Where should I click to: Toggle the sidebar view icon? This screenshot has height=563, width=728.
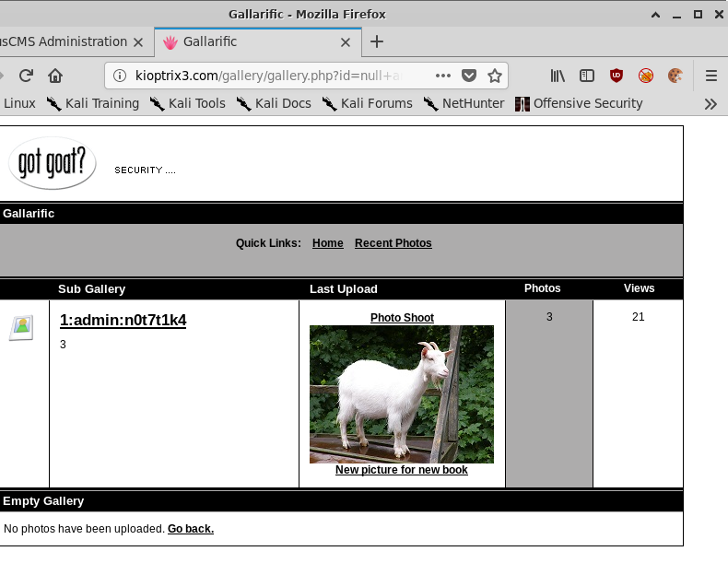(x=587, y=76)
